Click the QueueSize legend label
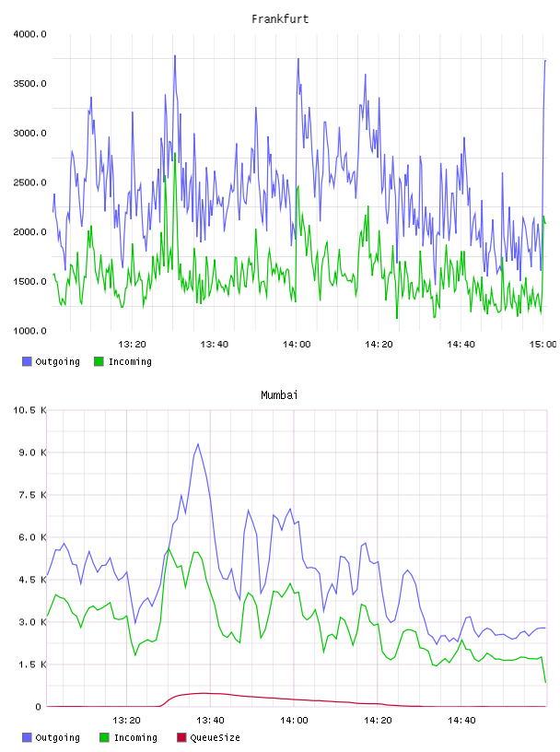 tap(215, 737)
